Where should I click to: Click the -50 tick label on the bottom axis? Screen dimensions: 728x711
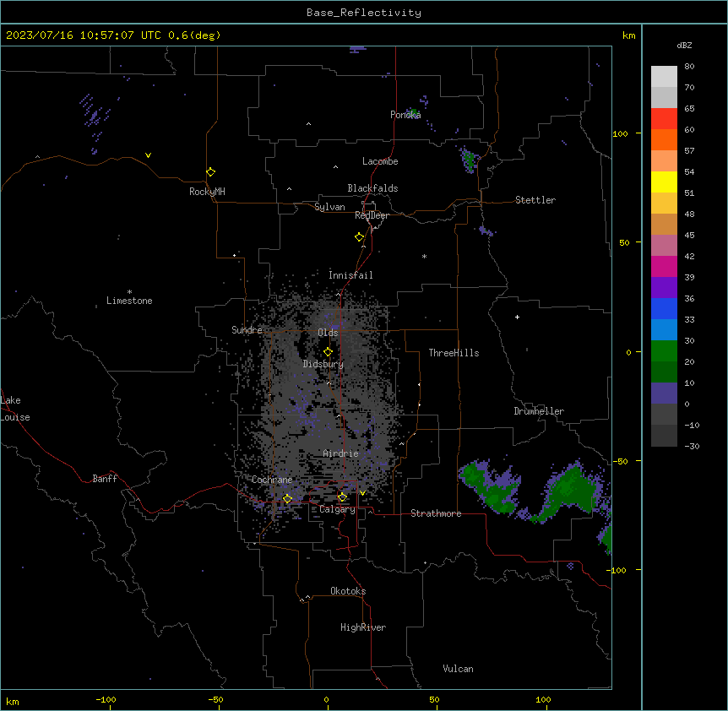coord(215,699)
